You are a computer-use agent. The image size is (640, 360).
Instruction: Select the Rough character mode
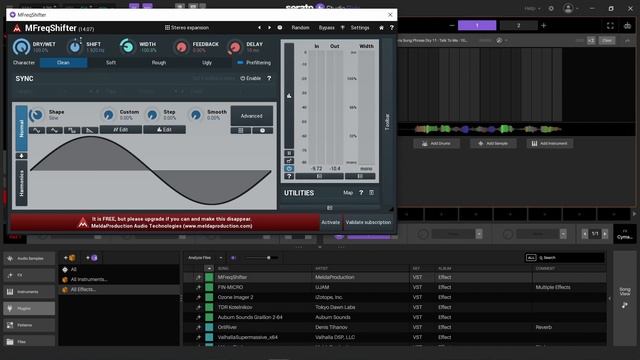159,62
